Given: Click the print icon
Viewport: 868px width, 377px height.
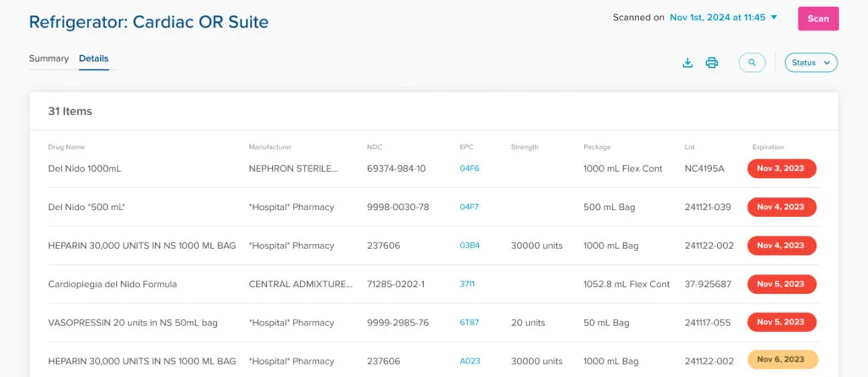Looking at the screenshot, I should [x=712, y=63].
